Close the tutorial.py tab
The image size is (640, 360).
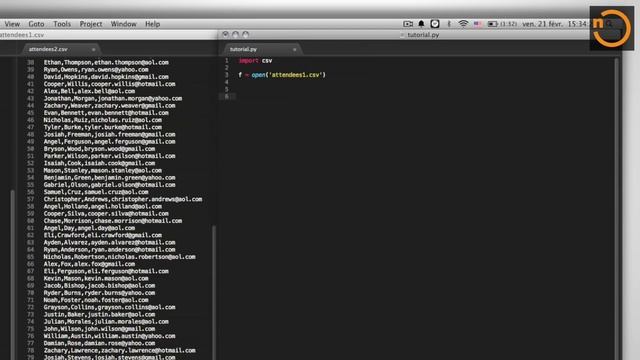[294, 49]
